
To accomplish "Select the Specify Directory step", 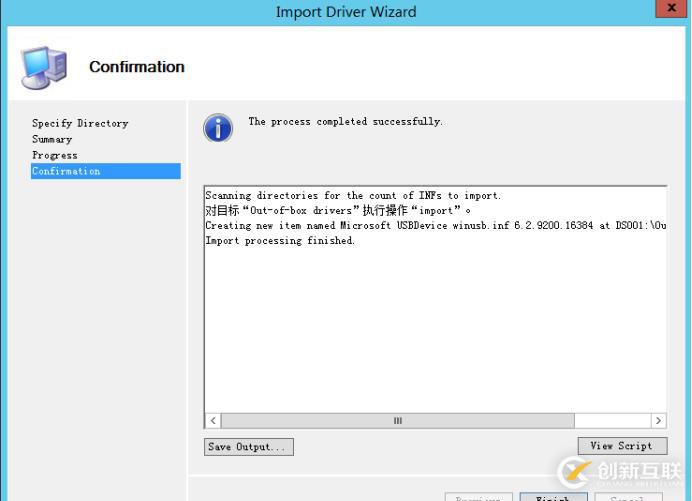I will click(x=80, y=123).
